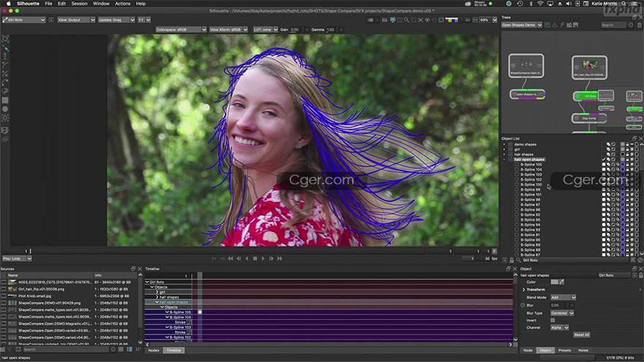Click the lock icon below Object List

point(512,260)
